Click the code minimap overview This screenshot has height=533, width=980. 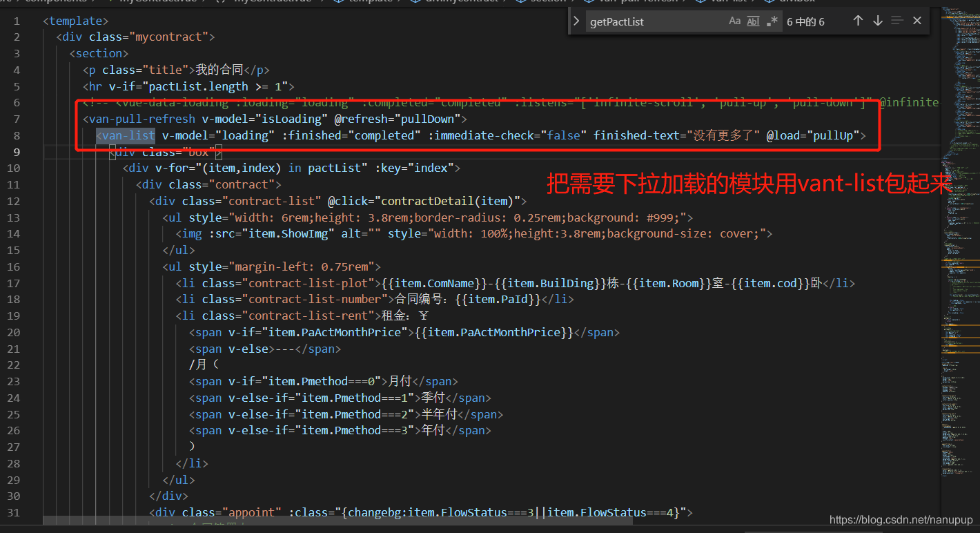(x=961, y=242)
